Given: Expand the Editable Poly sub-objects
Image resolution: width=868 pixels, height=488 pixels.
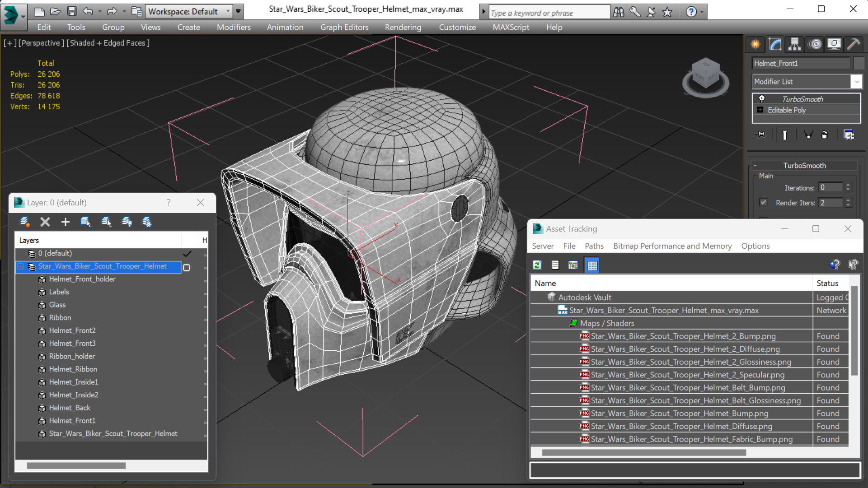Looking at the screenshot, I should [760, 110].
